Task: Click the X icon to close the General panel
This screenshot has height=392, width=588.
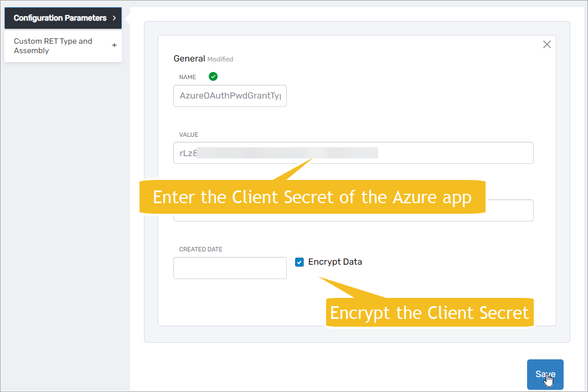Action: pyautogui.click(x=547, y=44)
